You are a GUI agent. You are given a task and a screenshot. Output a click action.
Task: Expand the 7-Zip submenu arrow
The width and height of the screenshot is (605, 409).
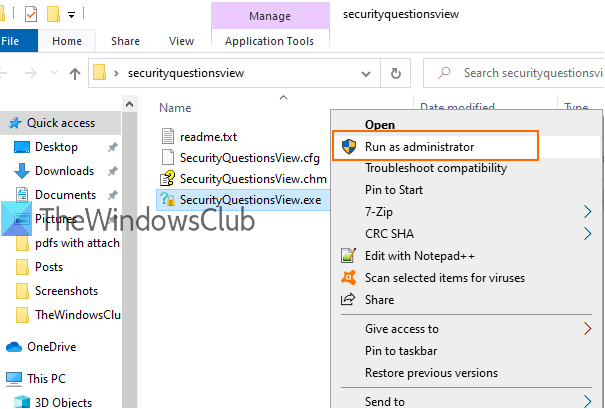coord(587,212)
